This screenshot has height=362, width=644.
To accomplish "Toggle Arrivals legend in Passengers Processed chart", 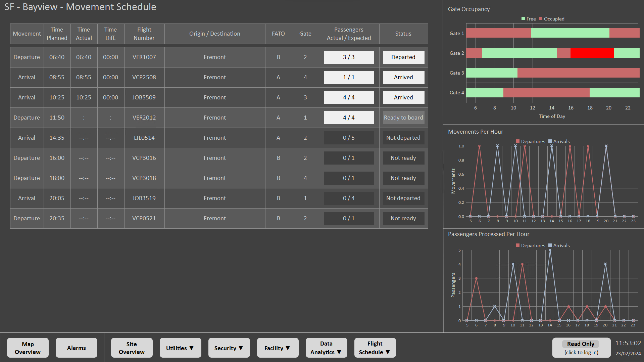I will tap(559, 245).
